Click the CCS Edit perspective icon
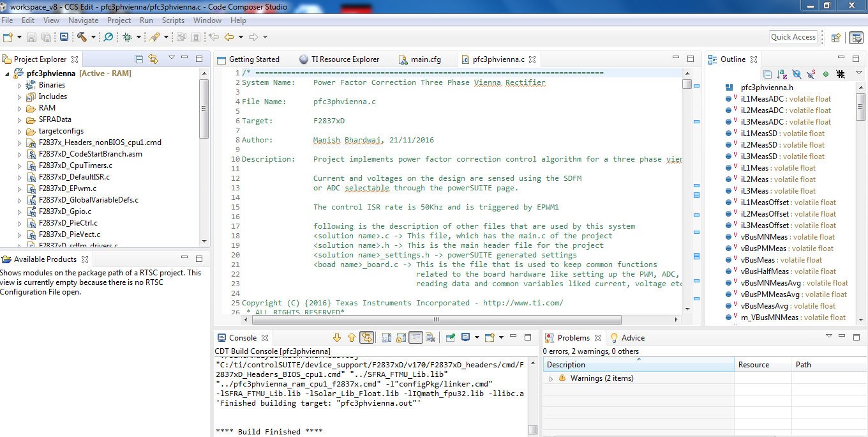Viewport: 868px width, 437px height. coord(856,37)
